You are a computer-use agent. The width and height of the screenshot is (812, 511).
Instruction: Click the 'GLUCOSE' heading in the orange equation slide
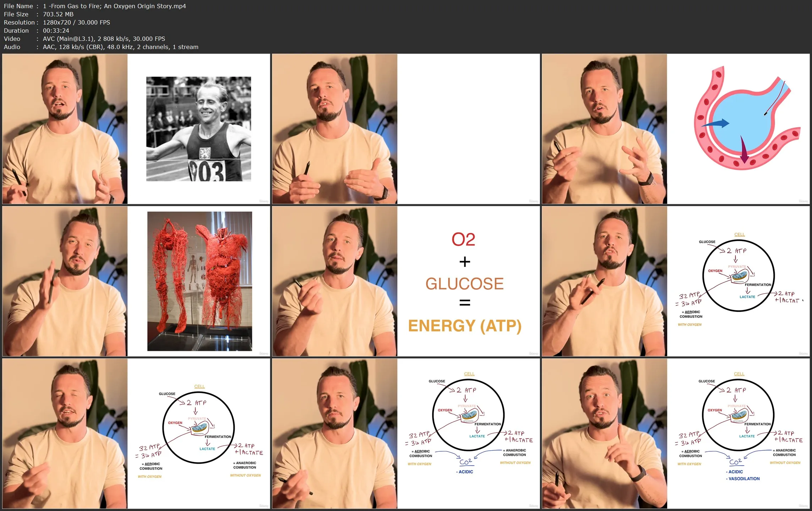coord(464,284)
